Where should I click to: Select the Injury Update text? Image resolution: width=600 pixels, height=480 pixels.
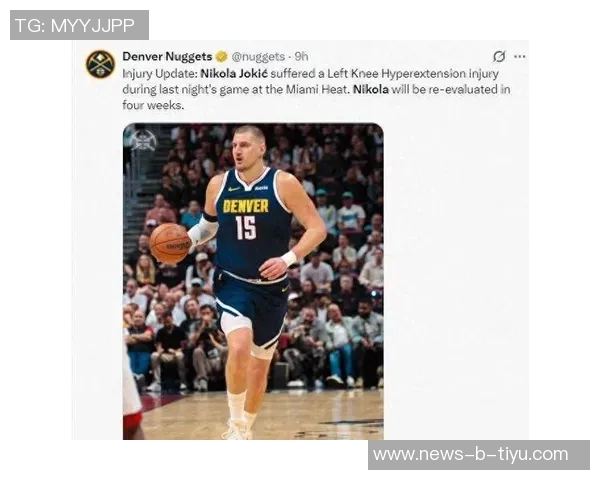click(160, 73)
